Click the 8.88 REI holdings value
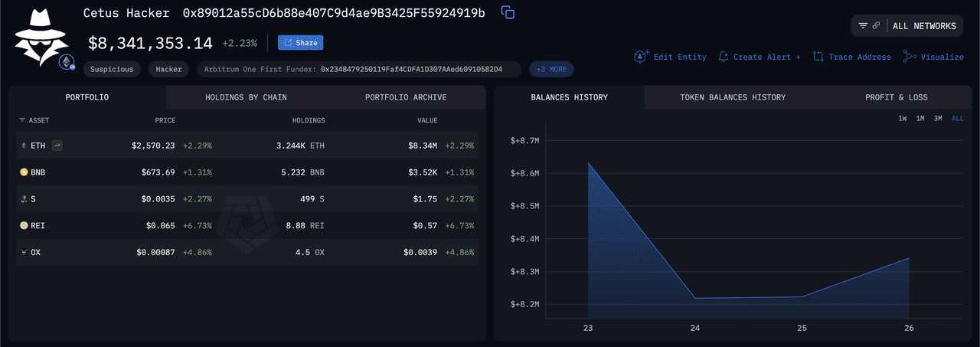 coord(305,225)
